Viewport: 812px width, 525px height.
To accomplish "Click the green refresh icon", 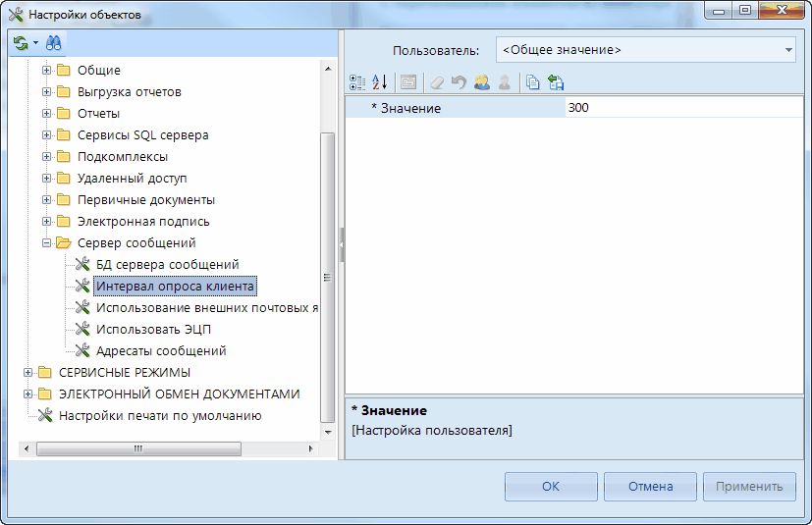I will click(x=20, y=43).
